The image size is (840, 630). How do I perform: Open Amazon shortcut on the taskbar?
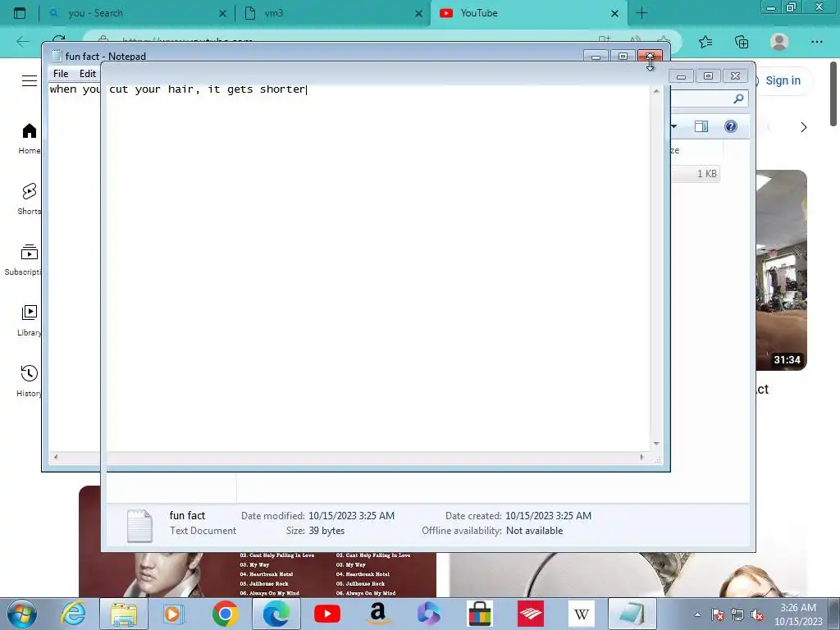(x=377, y=614)
